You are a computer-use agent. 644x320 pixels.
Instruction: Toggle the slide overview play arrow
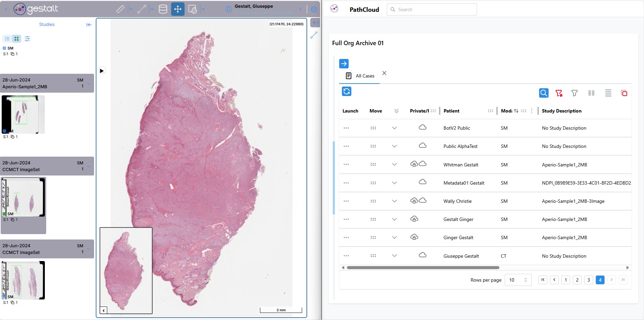(x=102, y=71)
